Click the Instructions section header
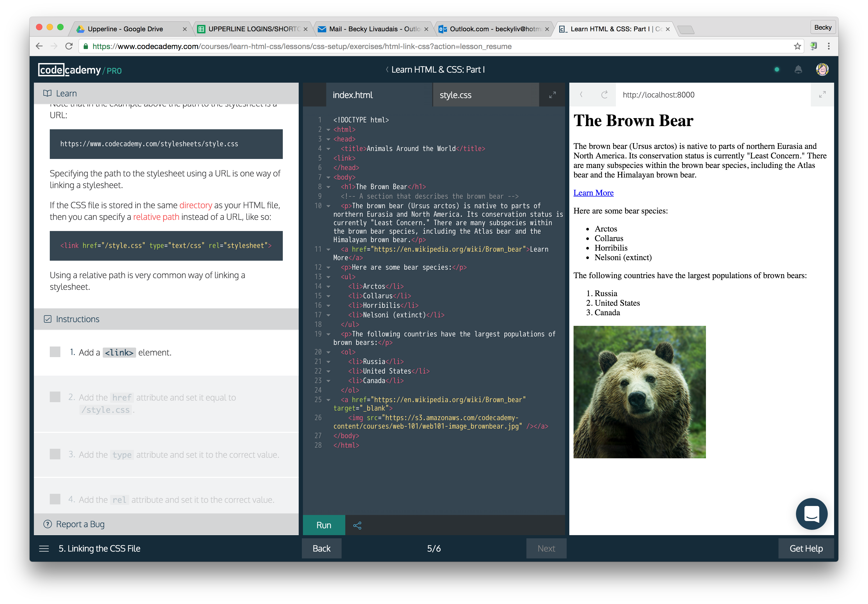 point(166,319)
